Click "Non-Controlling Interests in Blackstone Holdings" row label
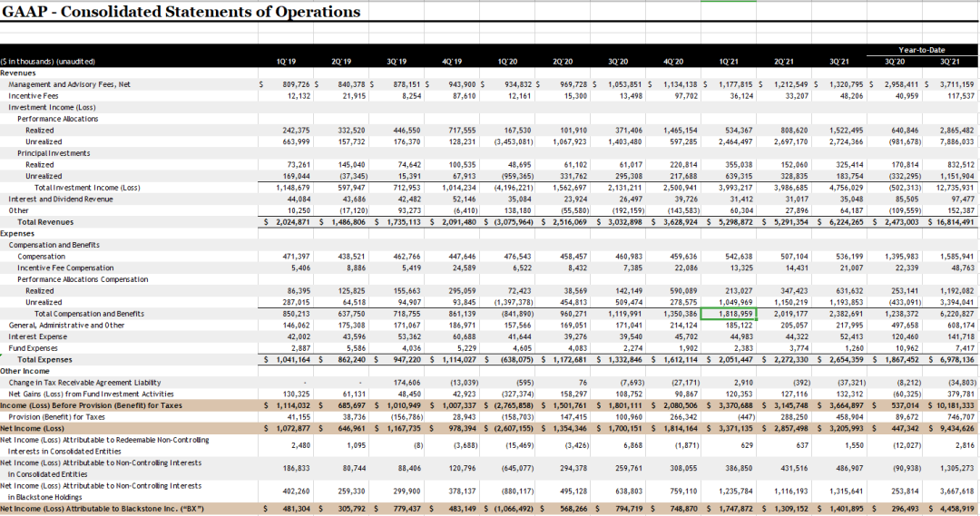This screenshot has height=516, width=980. point(102,491)
